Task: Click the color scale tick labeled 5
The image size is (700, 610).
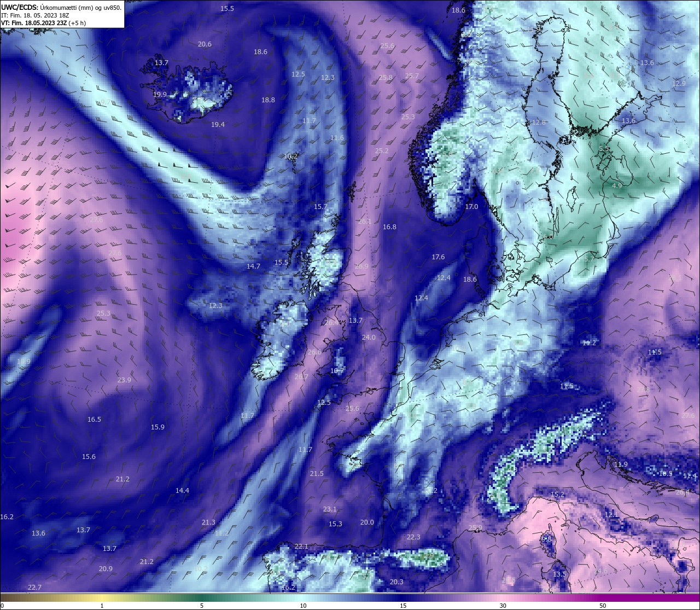Action: point(202,606)
